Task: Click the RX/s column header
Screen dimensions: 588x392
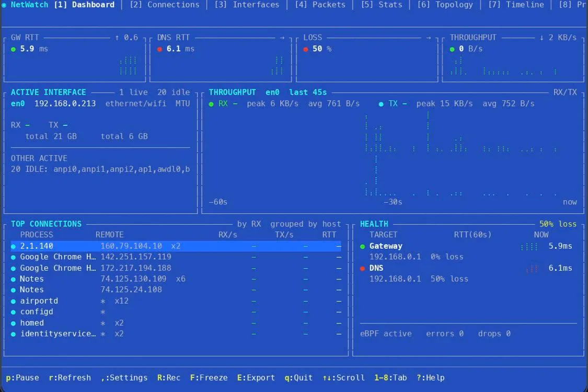Action: pyautogui.click(x=228, y=235)
